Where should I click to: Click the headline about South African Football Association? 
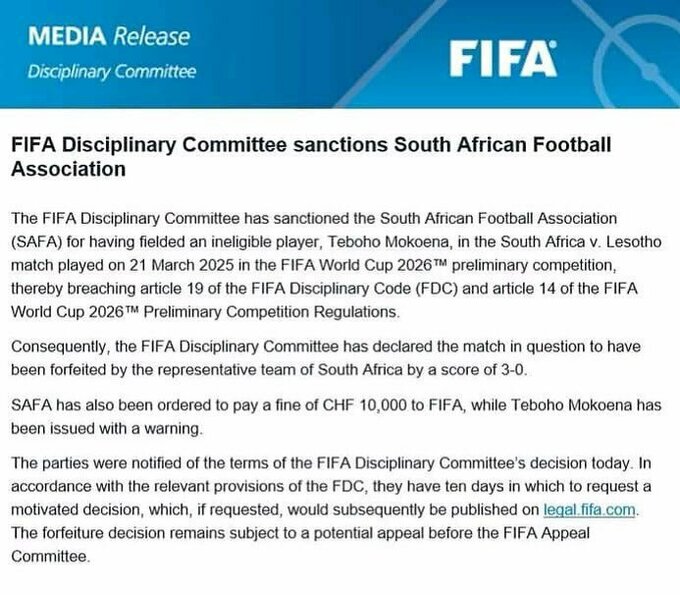[310, 156]
